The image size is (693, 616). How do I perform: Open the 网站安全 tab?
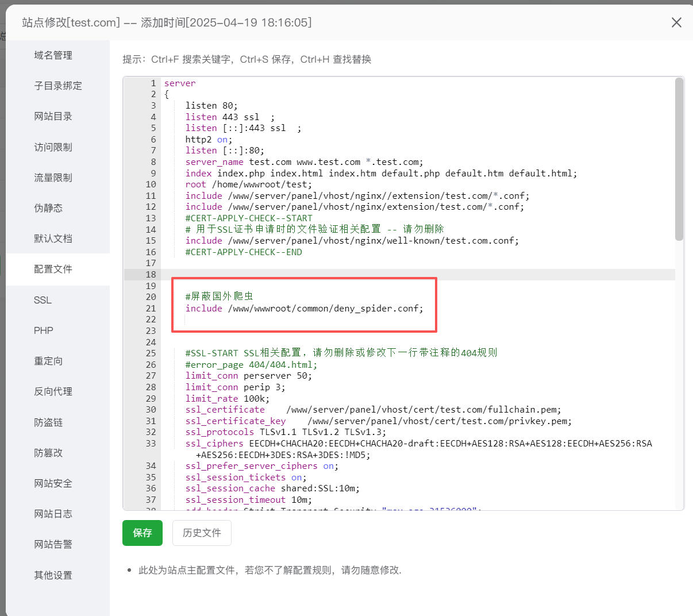53,483
